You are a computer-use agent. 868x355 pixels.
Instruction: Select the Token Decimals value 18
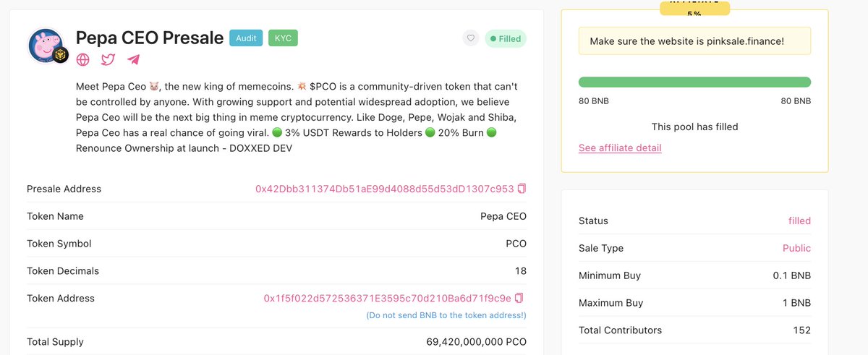click(521, 271)
